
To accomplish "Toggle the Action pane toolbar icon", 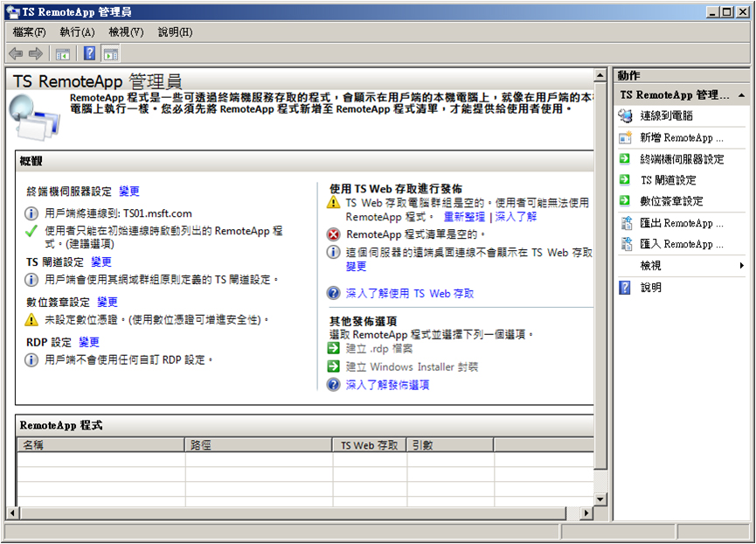I will click(111, 54).
